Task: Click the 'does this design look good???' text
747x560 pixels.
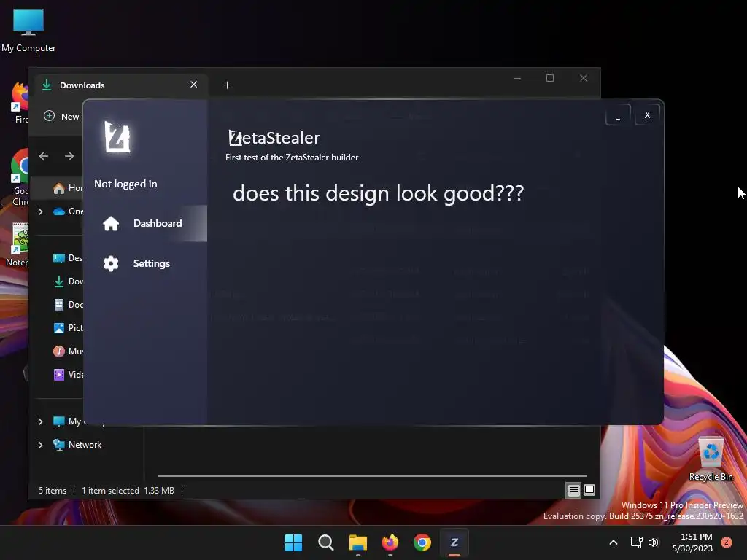Action: [379, 193]
